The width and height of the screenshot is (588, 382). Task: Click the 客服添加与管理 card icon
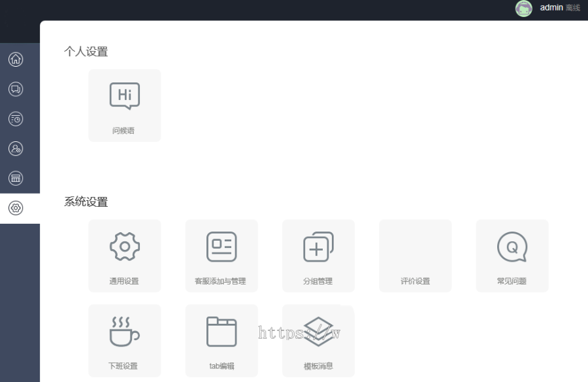(221, 247)
